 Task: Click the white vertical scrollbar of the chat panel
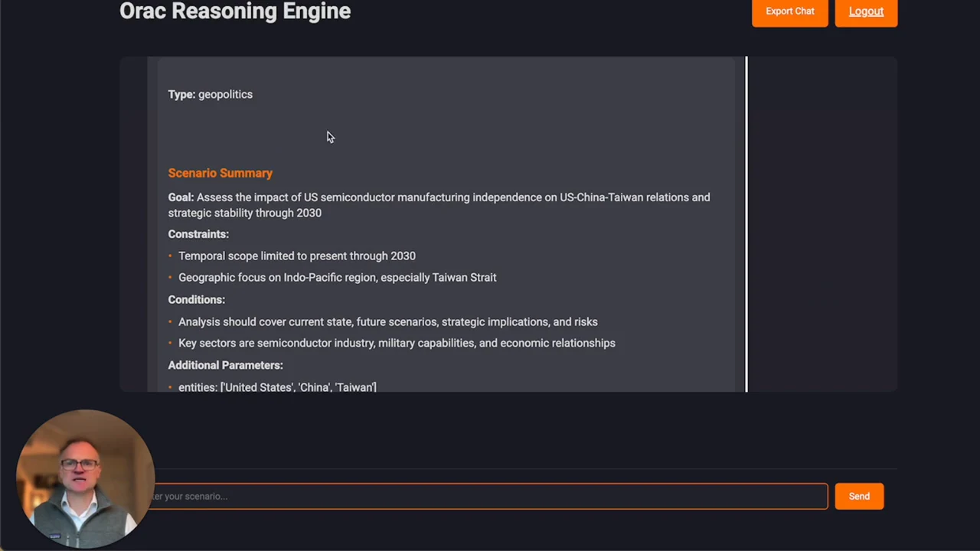[x=746, y=223]
